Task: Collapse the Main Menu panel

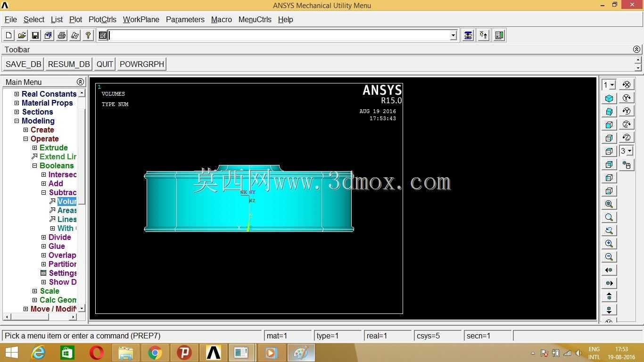Action: (80, 82)
